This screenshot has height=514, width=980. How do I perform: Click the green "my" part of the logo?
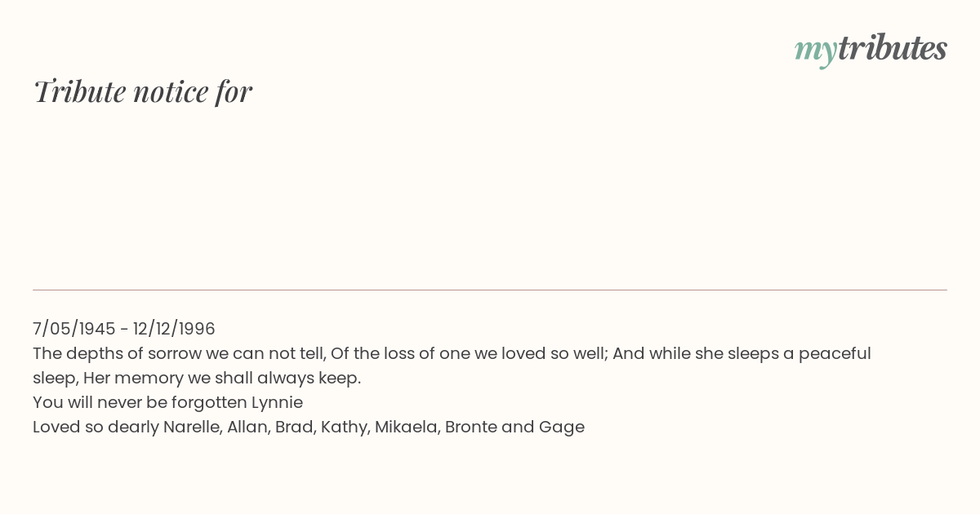(x=816, y=52)
